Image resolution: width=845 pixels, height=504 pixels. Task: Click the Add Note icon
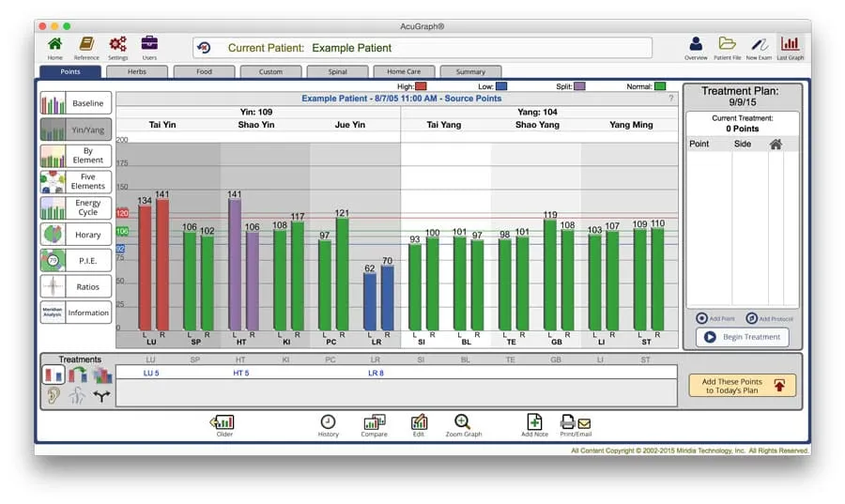click(534, 425)
